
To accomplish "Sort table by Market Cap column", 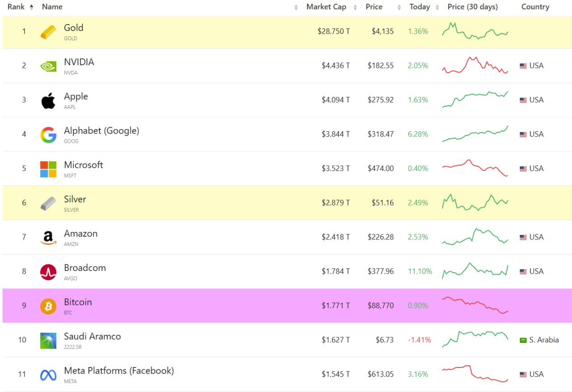I will (x=331, y=7).
